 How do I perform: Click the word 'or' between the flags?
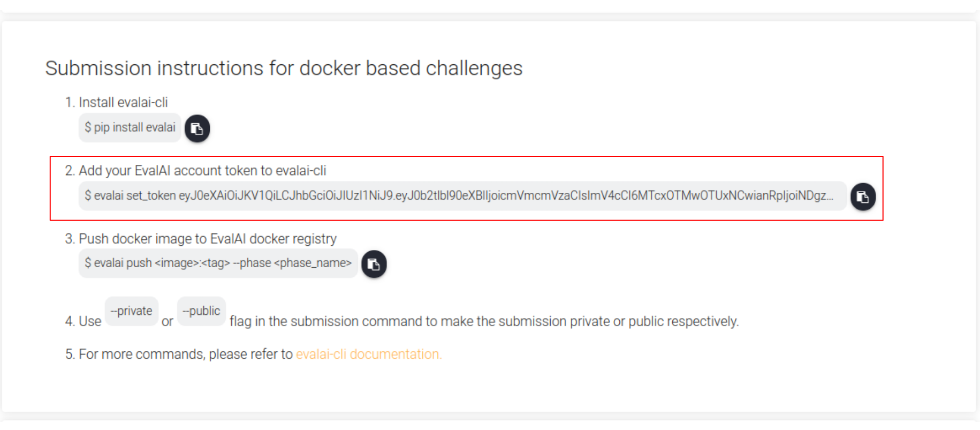(x=167, y=322)
